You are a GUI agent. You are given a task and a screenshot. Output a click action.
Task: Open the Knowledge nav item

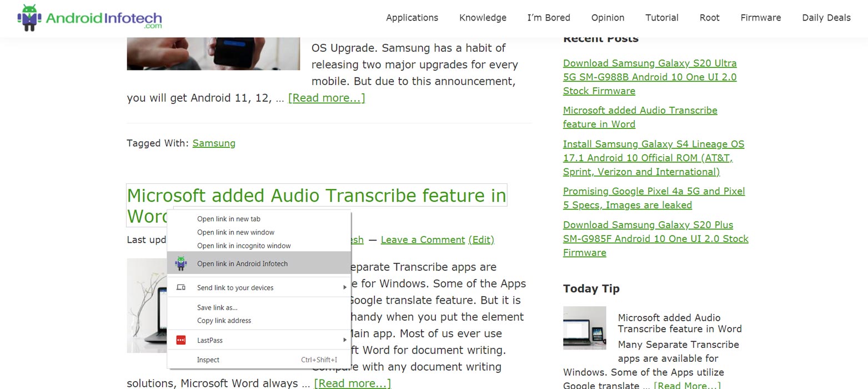pos(483,18)
